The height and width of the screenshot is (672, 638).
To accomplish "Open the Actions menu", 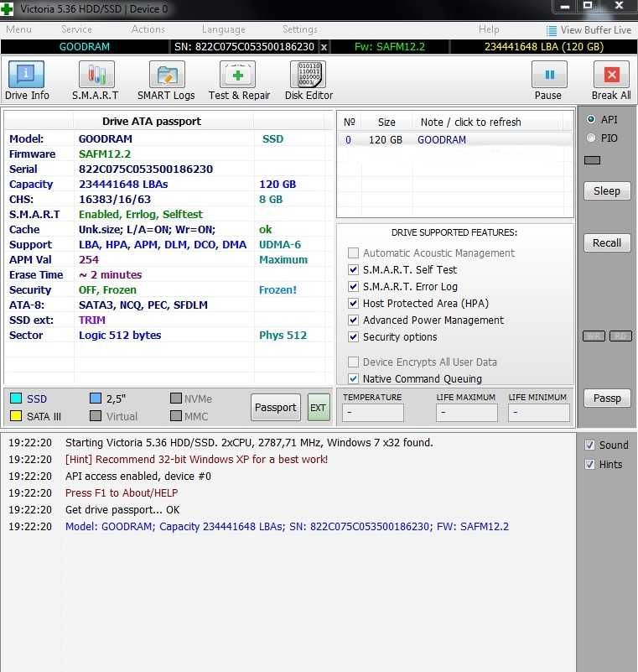I will pyautogui.click(x=148, y=29).
